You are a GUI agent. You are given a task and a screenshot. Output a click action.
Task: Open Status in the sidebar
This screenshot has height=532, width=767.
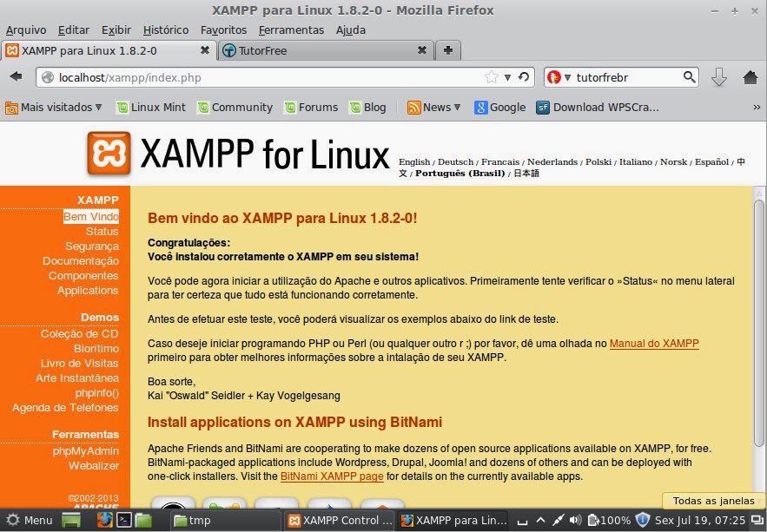pos(102,231)
